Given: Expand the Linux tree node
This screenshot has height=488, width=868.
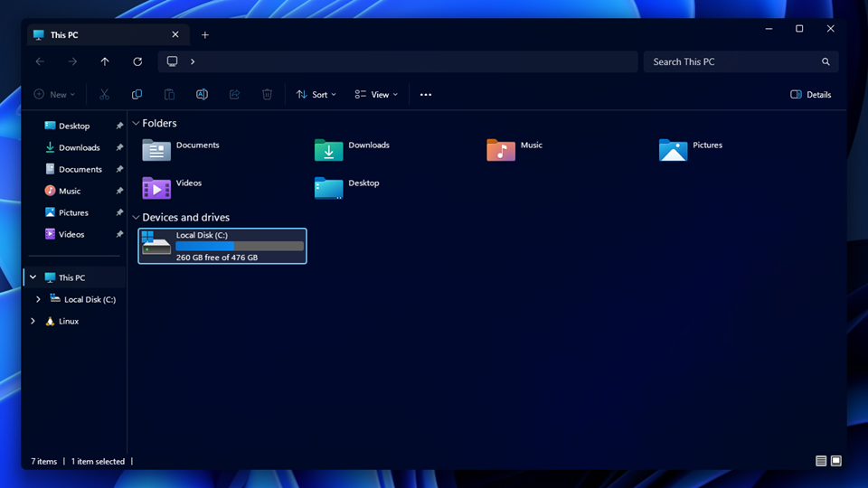Looking at the screenshot, I should point(33,321).
